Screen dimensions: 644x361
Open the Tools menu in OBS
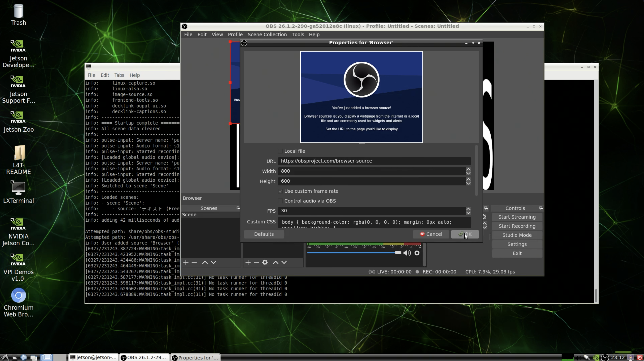click(298, 34)
